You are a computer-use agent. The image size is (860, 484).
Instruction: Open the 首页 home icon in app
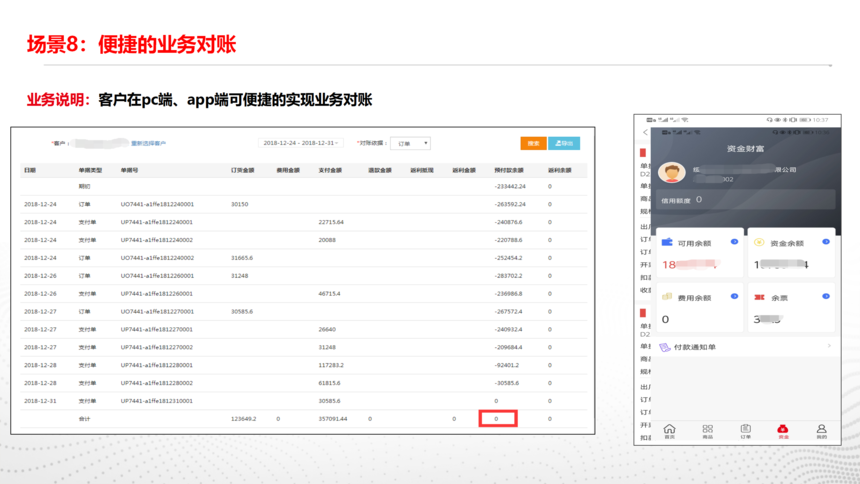[670, 431]
